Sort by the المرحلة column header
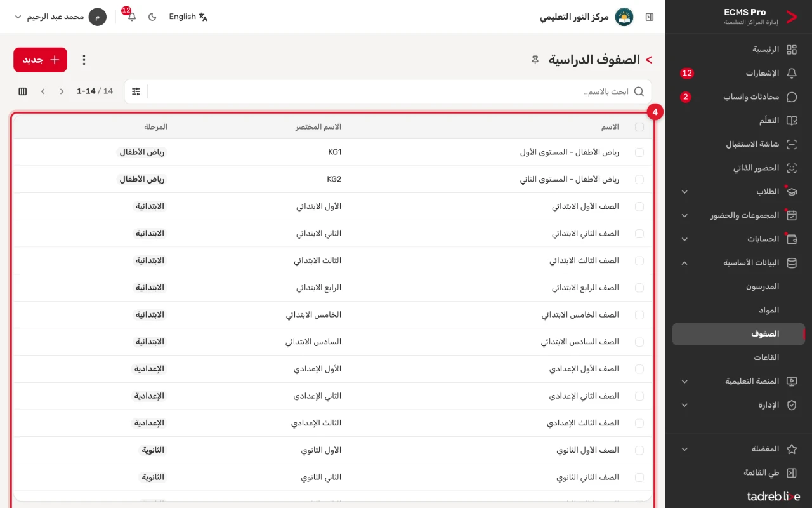The width and height of the screenshot is (812, 508). click(x=155, y=127)
